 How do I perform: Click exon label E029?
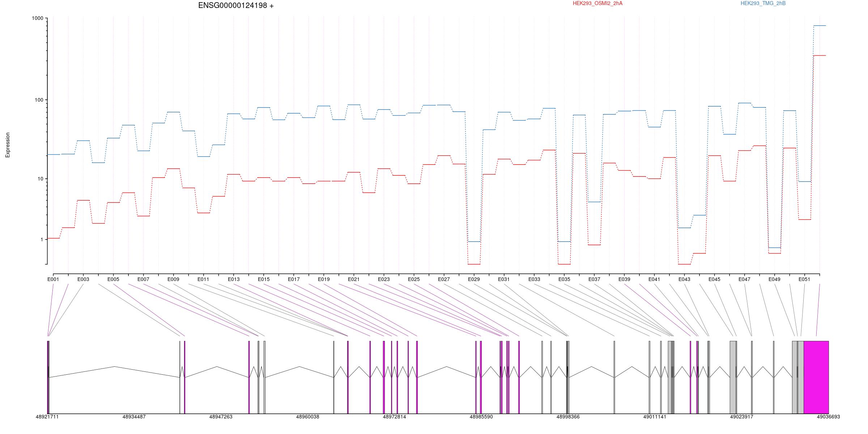coord(474,279)
